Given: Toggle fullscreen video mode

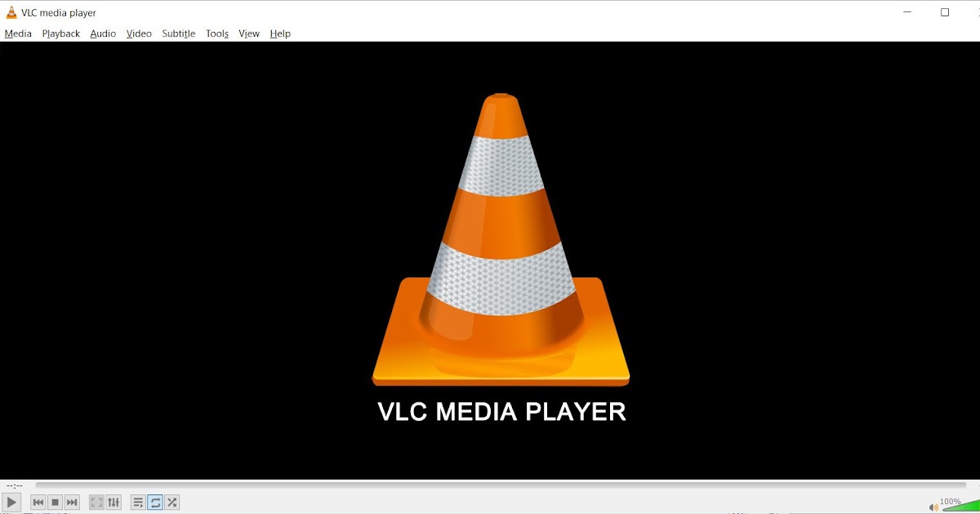Looking at the screenshot, I should [x=96, y=502].
